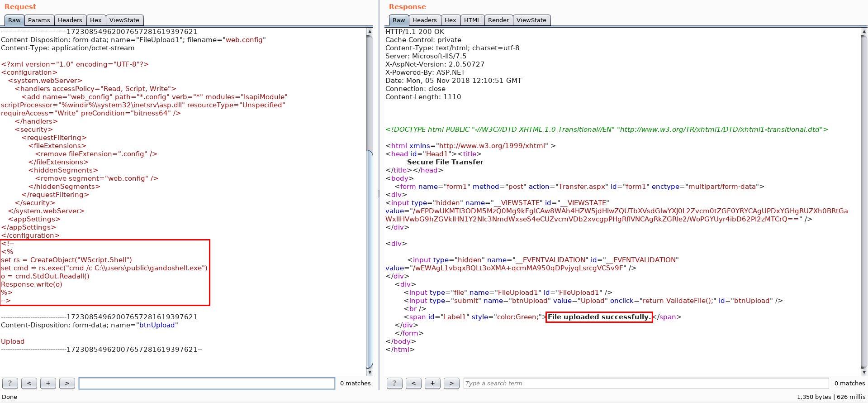The height and width of the screenshot is (403, 868).
Task: Click Response scrollbar down arrow
Action: (x=864, y=373)
